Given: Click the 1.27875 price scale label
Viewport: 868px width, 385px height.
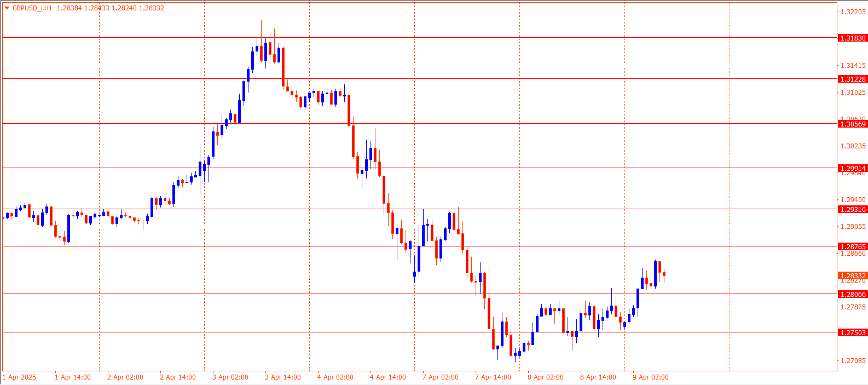Looking at the screenshot, I should pyautogui.click(x=853, y=307).
